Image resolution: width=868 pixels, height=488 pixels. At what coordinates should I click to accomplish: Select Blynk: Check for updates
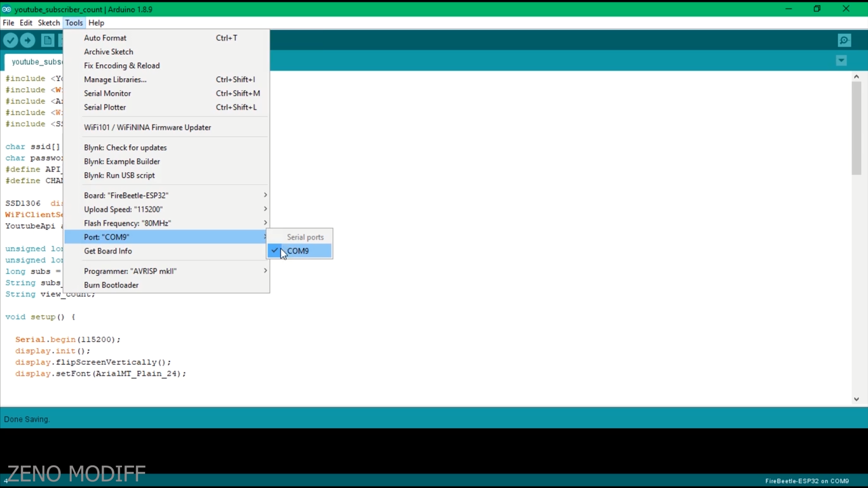point(167,147)
